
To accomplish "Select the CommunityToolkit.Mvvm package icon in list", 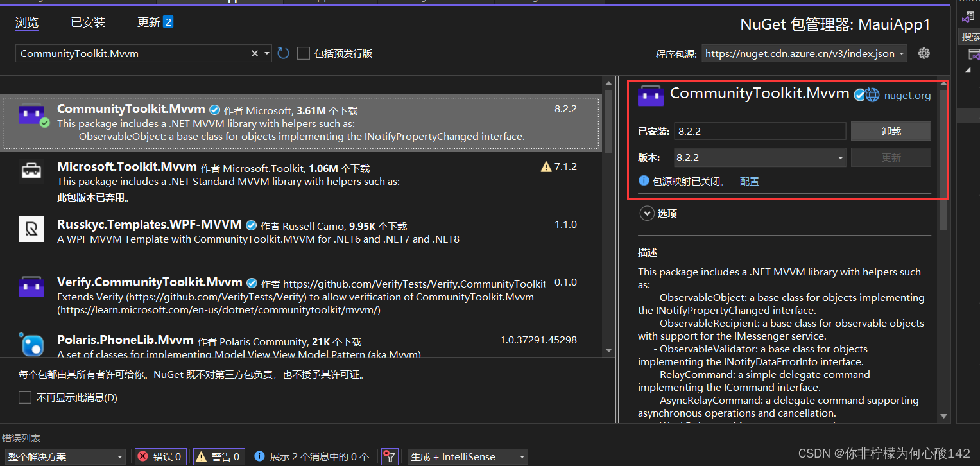I will point(31,115).
